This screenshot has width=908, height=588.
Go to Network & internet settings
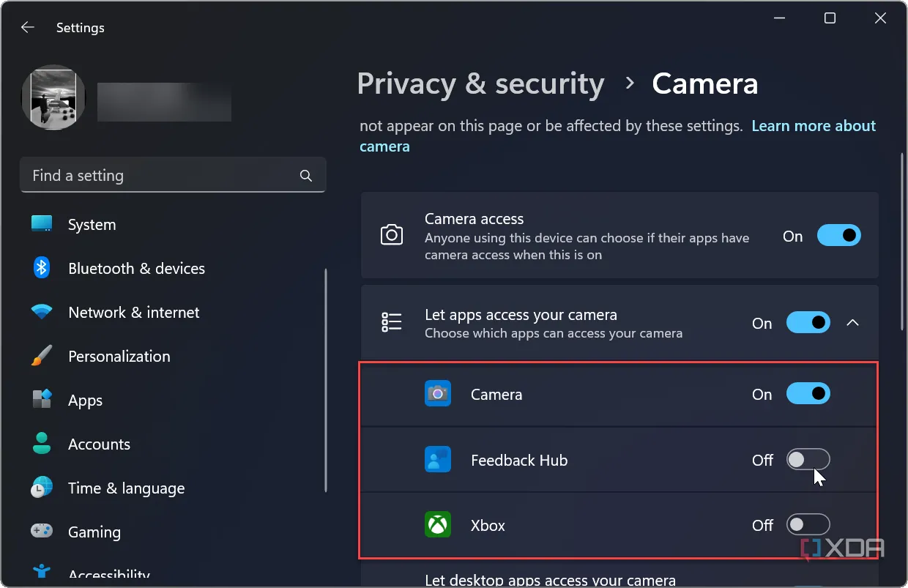134,313
